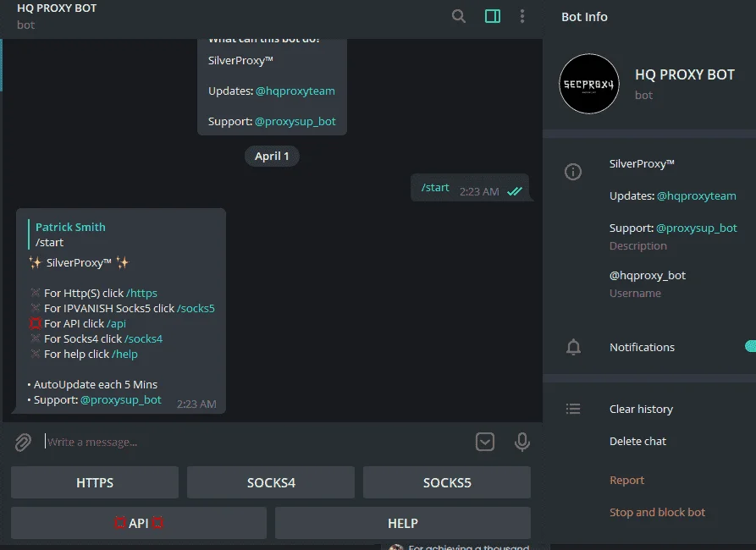This screenshot has width=756, height=550.
Task: Toggle the Notifications switch
Action: pyautogui.click(x=750, y=346)
